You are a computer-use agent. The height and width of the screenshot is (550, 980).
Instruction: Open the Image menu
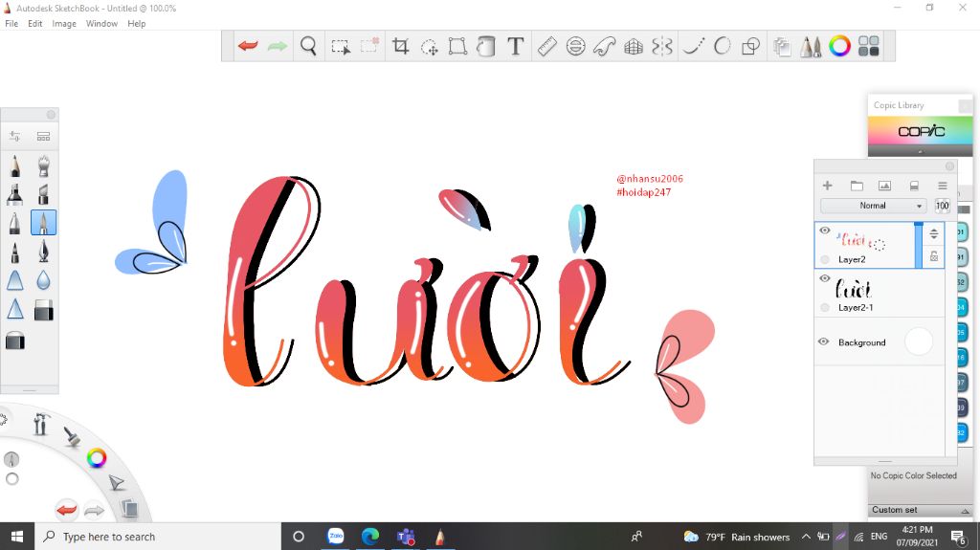point(64,24)
